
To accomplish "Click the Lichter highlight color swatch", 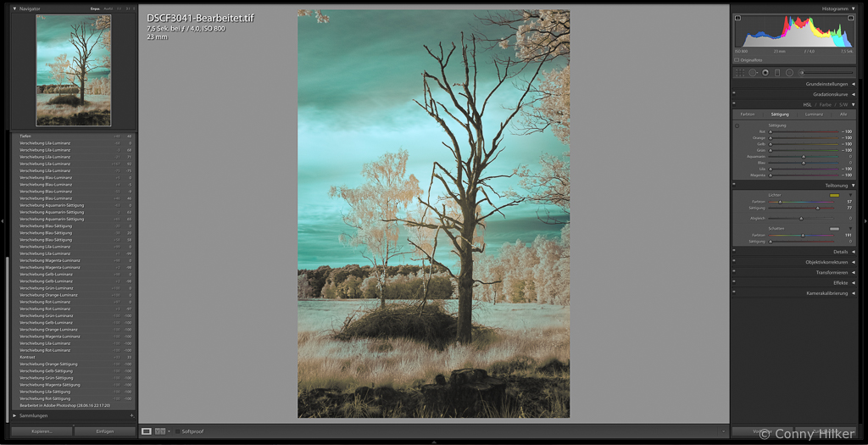I will (834, 195).
